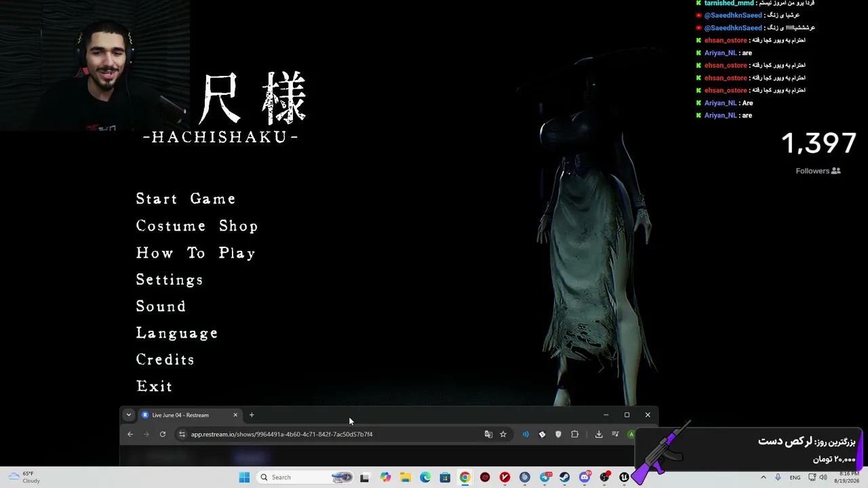Select Exit in the game menu
This screenshot has width=868, height=488.
tap(154, 386)
